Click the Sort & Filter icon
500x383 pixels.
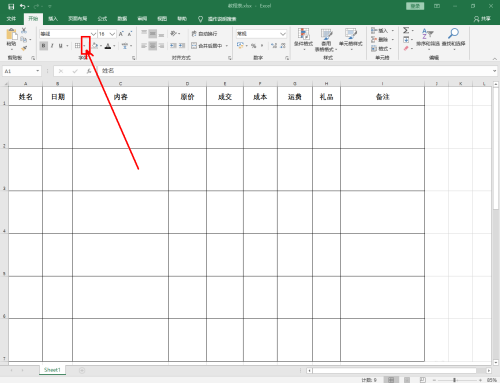point(428,33)
